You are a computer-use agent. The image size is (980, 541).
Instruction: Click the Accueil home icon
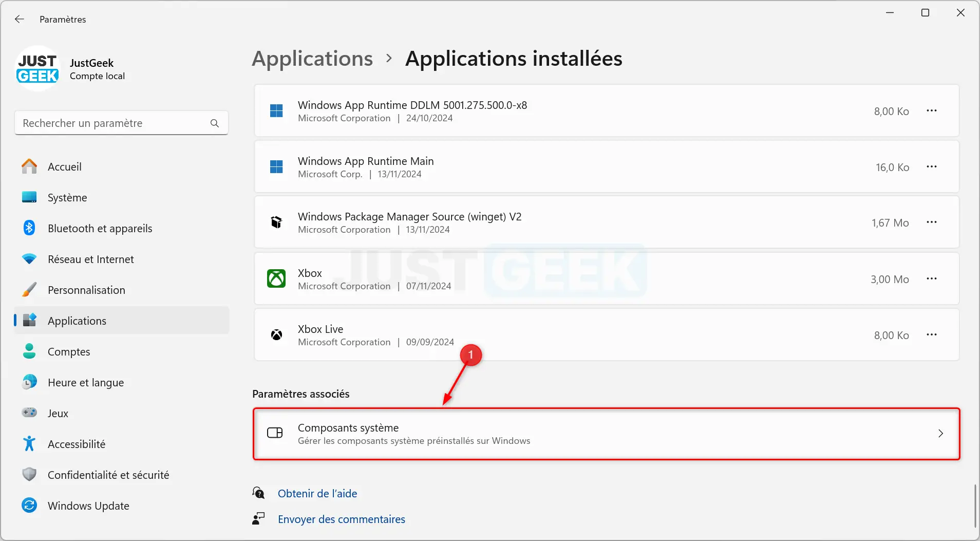point(29,166)
